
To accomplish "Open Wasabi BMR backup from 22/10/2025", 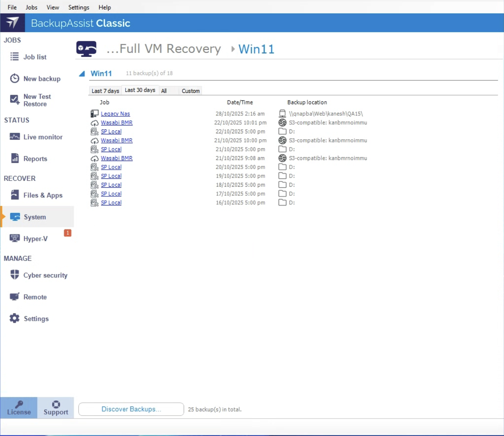I will click(116, 123).
